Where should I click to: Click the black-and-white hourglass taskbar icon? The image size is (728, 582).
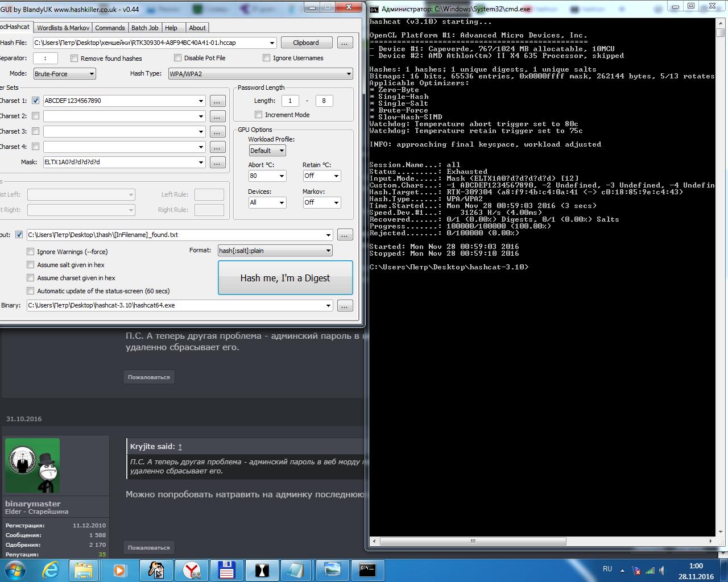(262, 570)
